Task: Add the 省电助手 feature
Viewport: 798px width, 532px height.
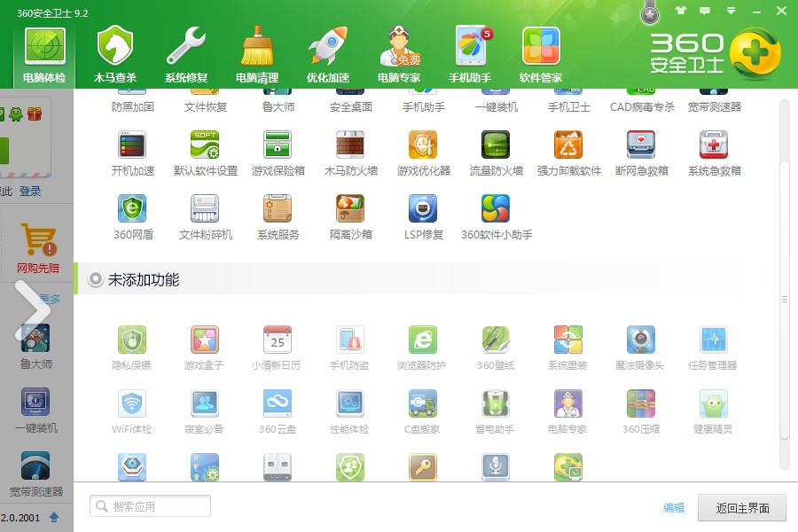Action: [495, 411]
